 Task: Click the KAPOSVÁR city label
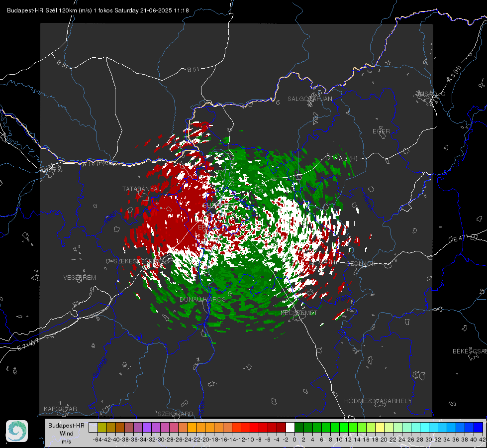(x=60, y=409)
